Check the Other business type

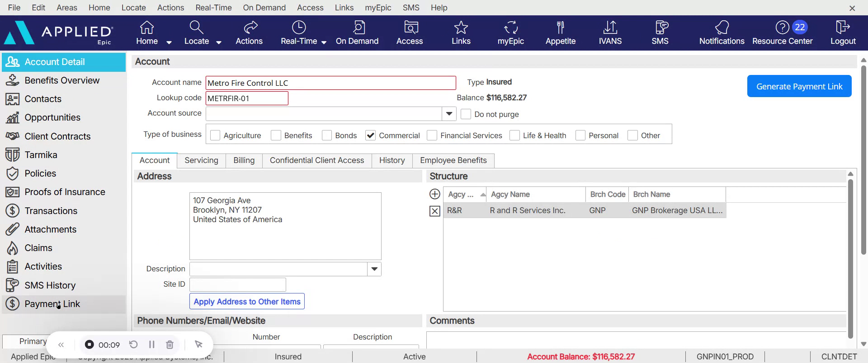[633, 135]
